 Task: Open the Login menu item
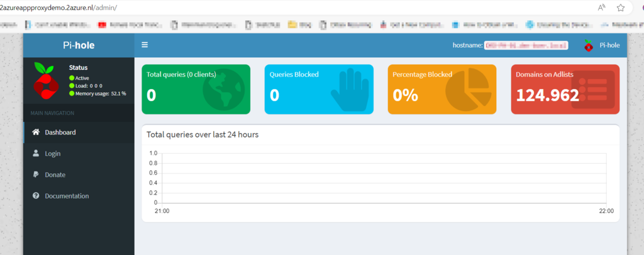click(x=79, y=154)
